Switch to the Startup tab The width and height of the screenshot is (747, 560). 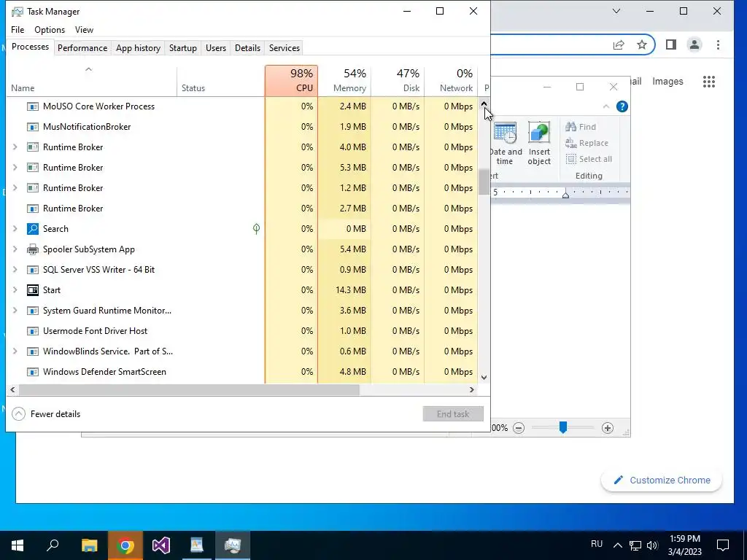[x=183, y=48]
